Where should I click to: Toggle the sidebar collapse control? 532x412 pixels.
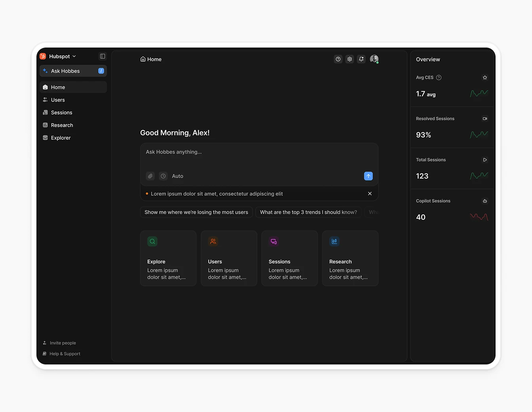(103, 56)
